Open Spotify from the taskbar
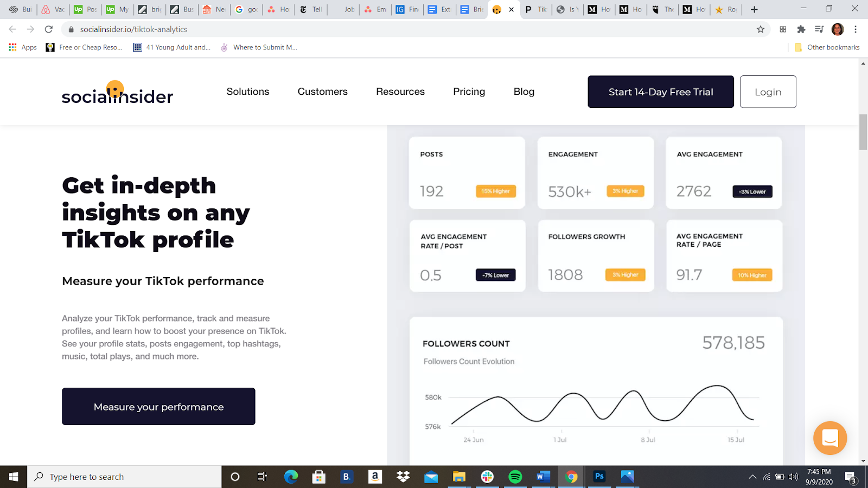 (515, 477)
